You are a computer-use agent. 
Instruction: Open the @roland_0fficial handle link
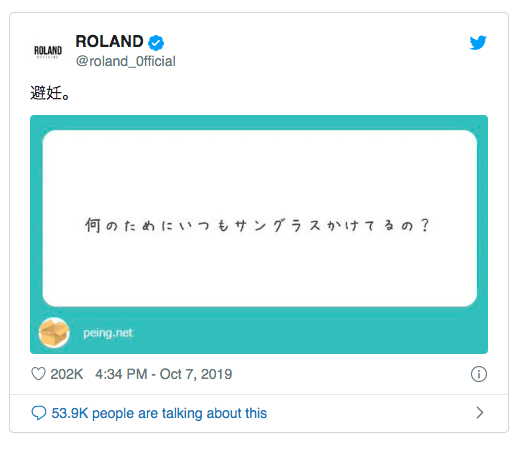click(125, 61)
